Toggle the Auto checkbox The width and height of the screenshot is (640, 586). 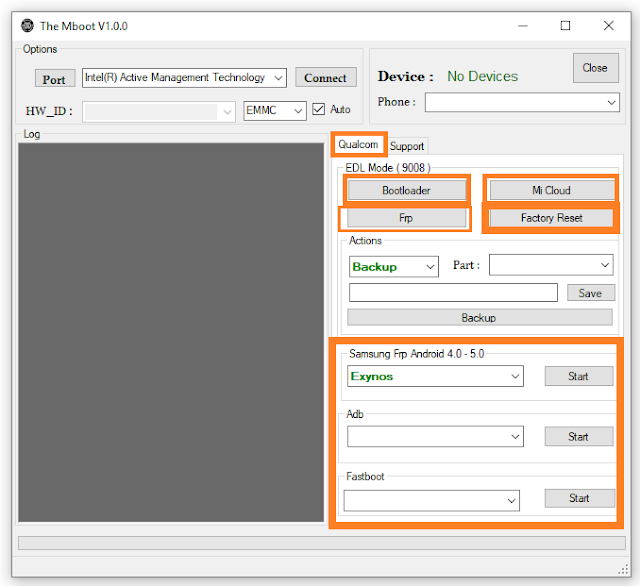point(319,109)
